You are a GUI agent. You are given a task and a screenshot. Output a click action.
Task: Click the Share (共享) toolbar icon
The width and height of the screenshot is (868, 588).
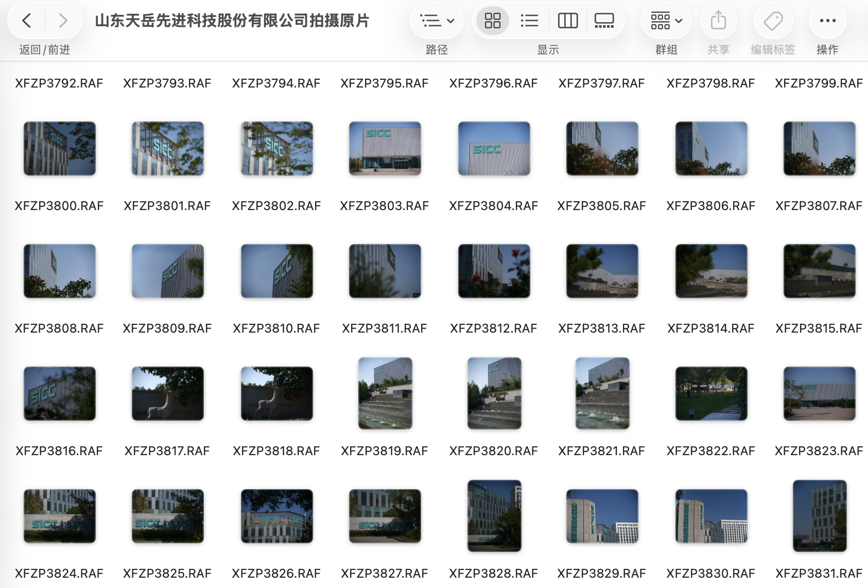[x=718, y=21]
